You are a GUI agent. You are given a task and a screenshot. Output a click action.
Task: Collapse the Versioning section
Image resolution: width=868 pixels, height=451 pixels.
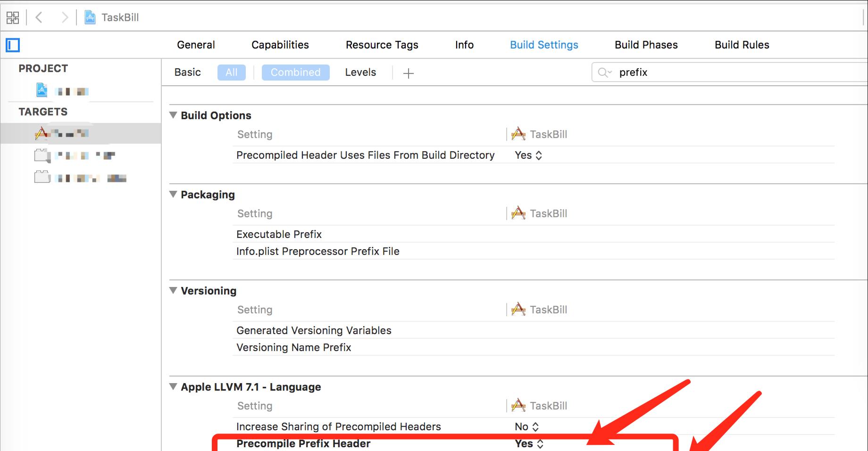click(x=173, y=290)
